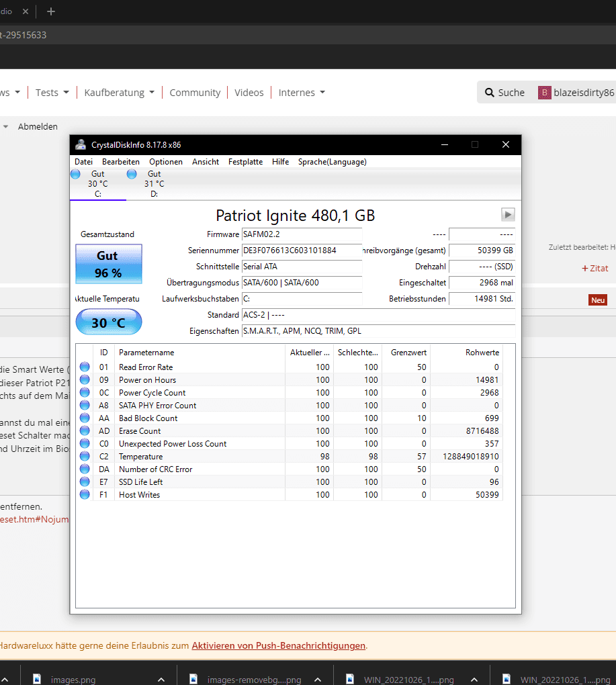The width and height of the screenshot is (616, 685).
Task: Click status orb of SATA PHY Error Count row
Action: coord(85,405)
